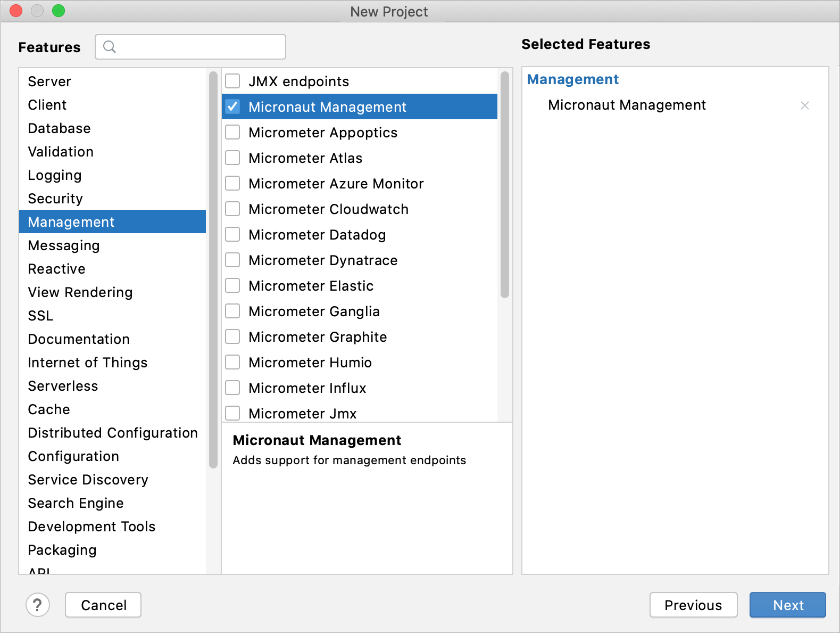Open the Documentation category

click(x=112, y=339)
